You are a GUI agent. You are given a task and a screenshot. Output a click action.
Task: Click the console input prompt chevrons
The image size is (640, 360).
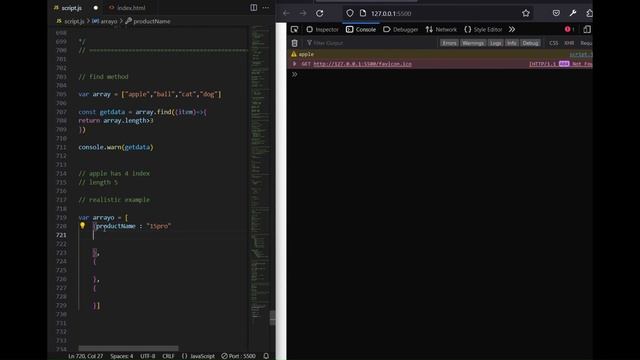(294, 74)
